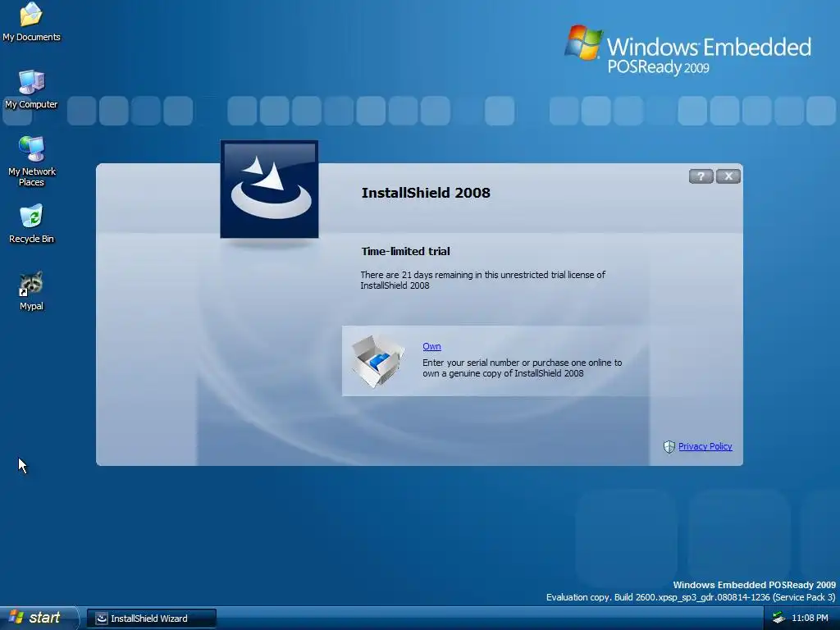Close the InstallShield 2008 trial dialog

tap(728, 176)
